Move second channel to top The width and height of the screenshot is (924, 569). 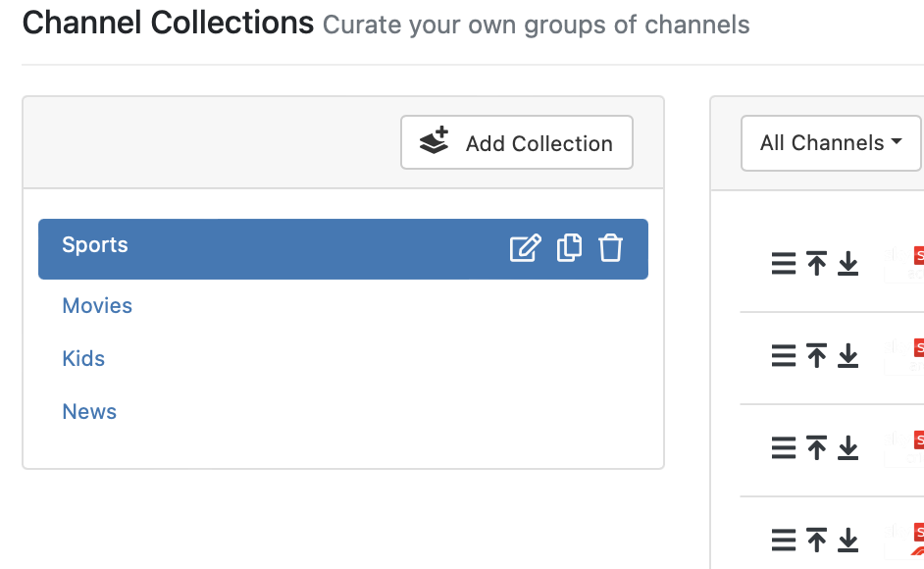coord(816,356)
